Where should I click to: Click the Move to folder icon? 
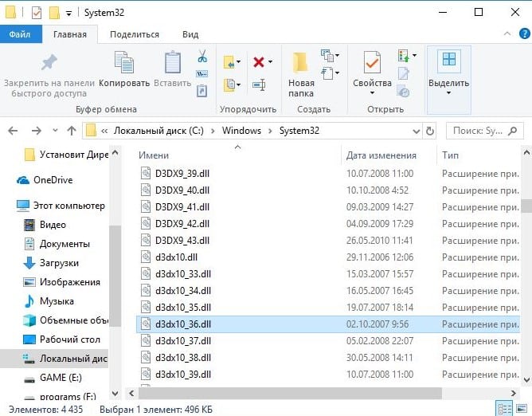229,62
